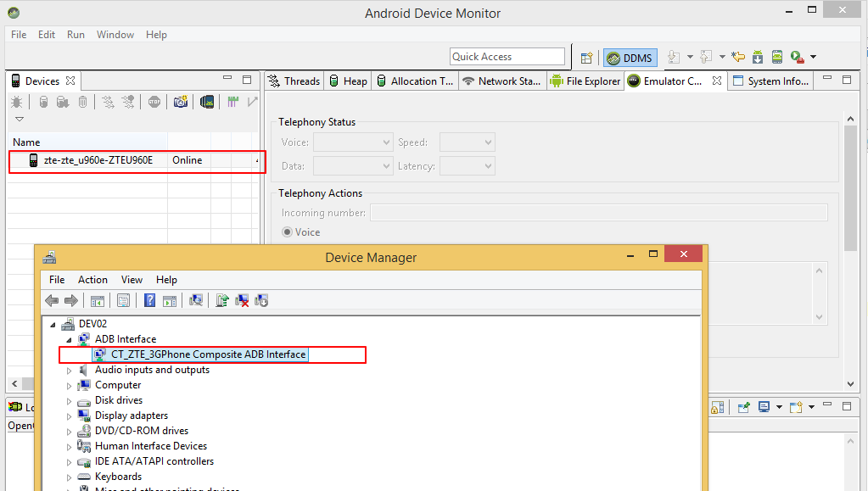Click Scan for hardware changes icon
The image size is (868, 491).
coord(196,300)
